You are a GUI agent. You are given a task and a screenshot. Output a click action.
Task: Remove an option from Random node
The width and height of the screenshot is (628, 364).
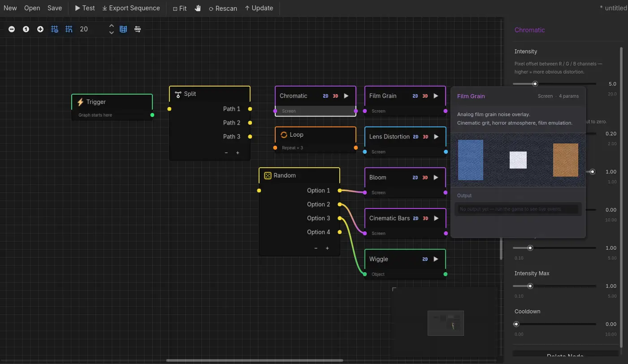point(316,248)
